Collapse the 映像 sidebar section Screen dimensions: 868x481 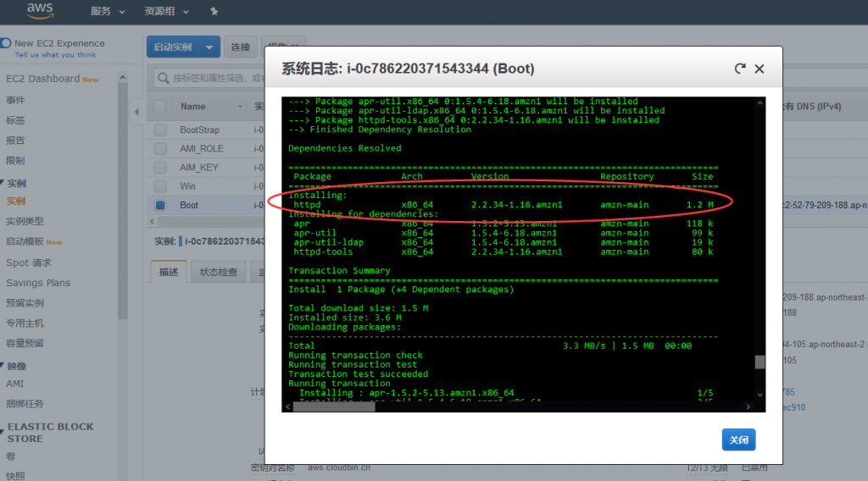tap(3, 366)
